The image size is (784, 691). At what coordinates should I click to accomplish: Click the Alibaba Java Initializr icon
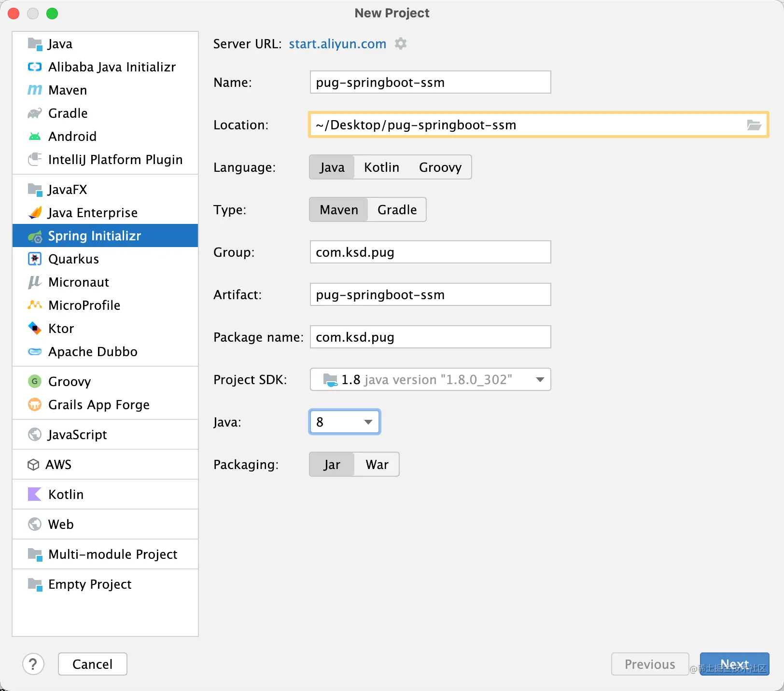(35, 67)
